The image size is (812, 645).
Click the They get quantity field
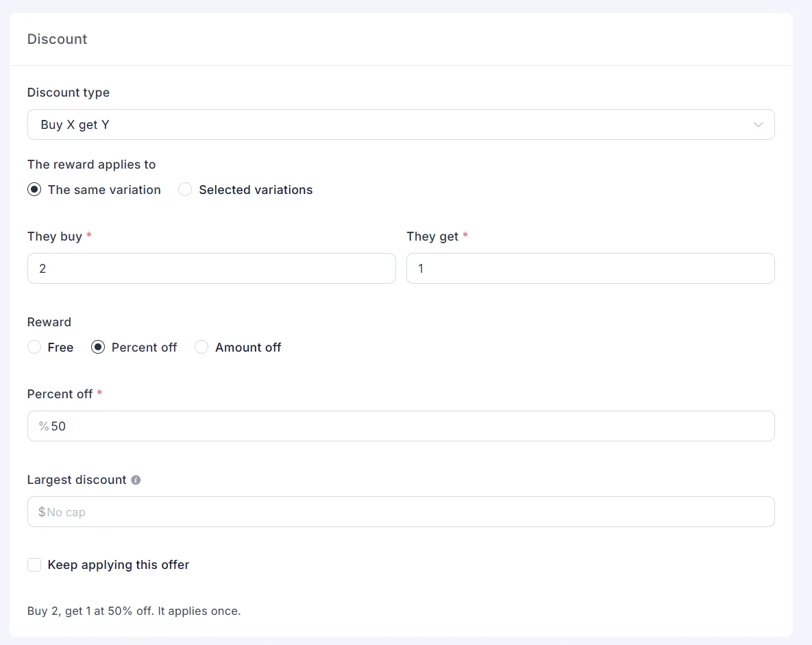click(x=591, y=269)
